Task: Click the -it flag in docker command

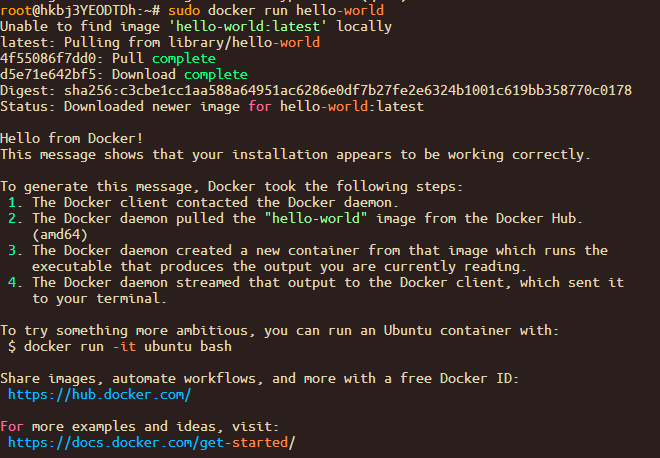Action: (124, 346)
